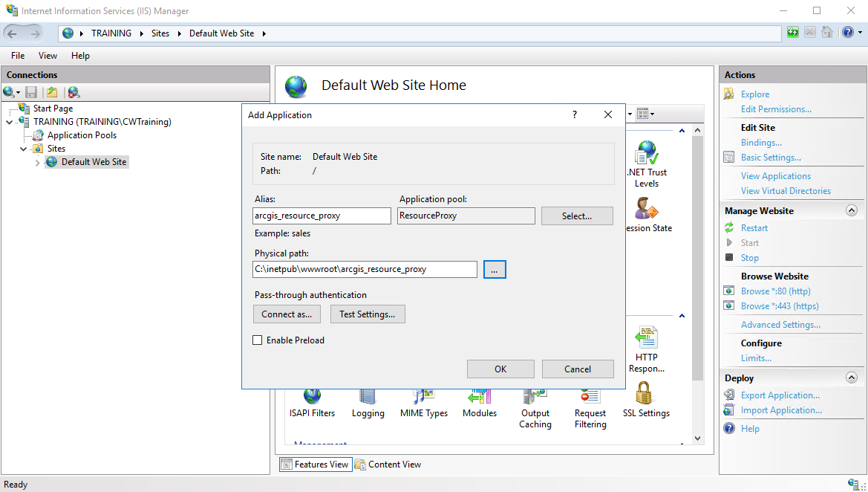Screen dimensions: 868x492
Task: Click the Sites breadcrumb item
Action: point(160,33)
